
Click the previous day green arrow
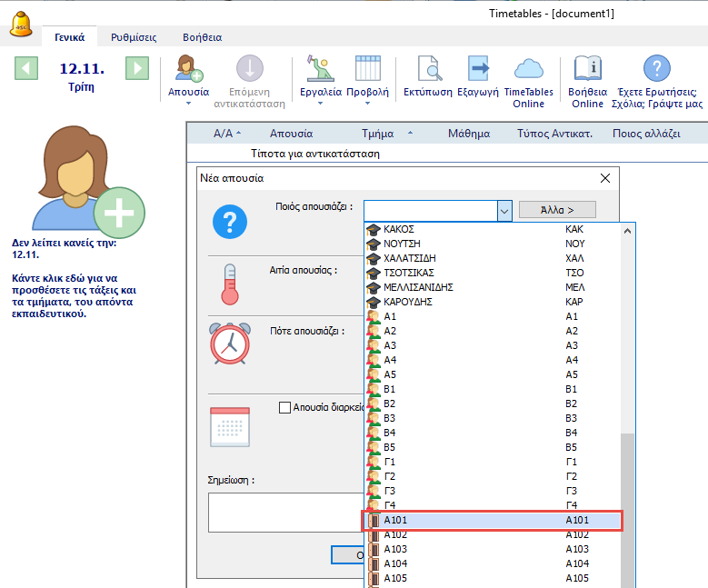(26, 68)
